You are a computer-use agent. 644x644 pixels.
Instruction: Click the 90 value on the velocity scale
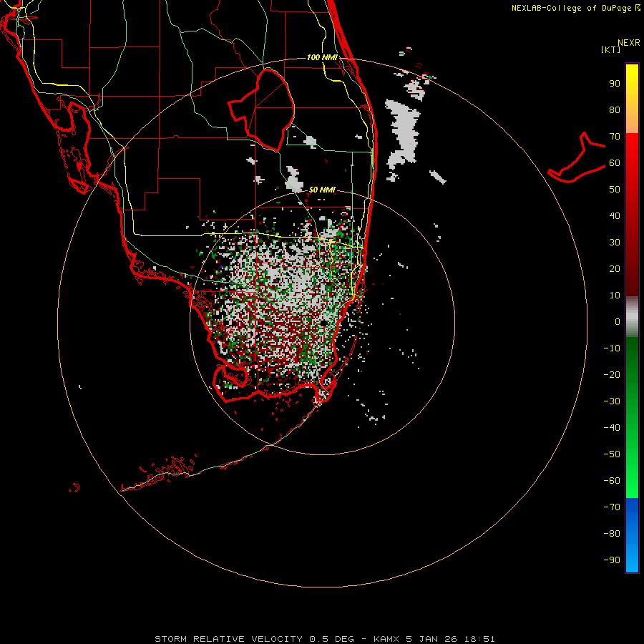click(615, 84)
